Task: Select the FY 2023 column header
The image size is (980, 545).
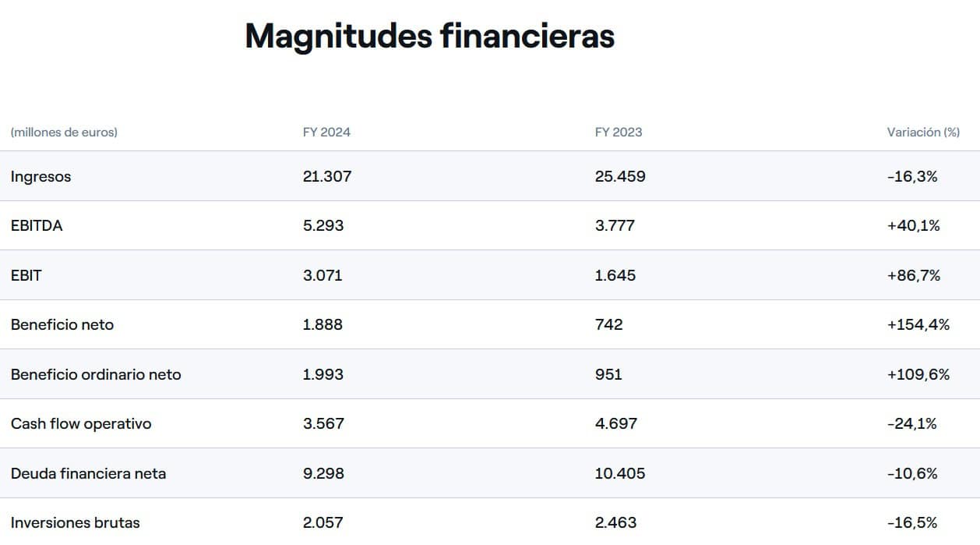Action: (x=619, y=133)
